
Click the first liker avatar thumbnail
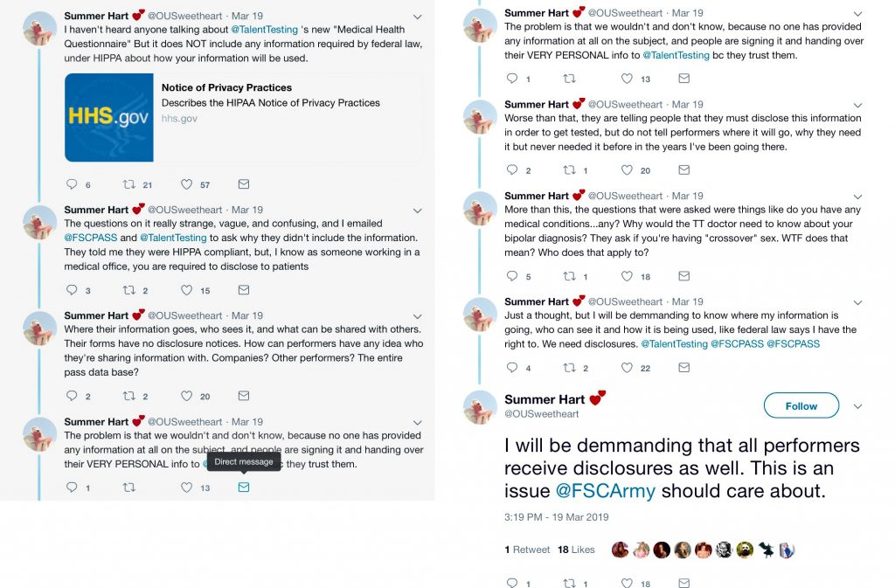pos(620,550)
